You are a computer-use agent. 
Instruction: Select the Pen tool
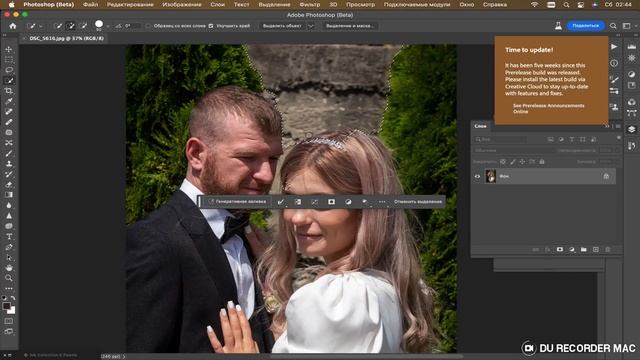(x=9, y=247)
